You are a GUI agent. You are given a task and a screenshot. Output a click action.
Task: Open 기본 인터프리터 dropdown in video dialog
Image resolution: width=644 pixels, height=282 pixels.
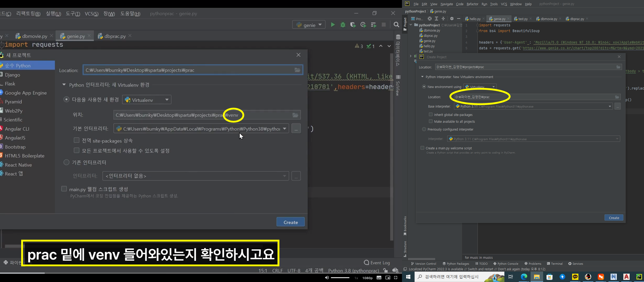(201, 129)
